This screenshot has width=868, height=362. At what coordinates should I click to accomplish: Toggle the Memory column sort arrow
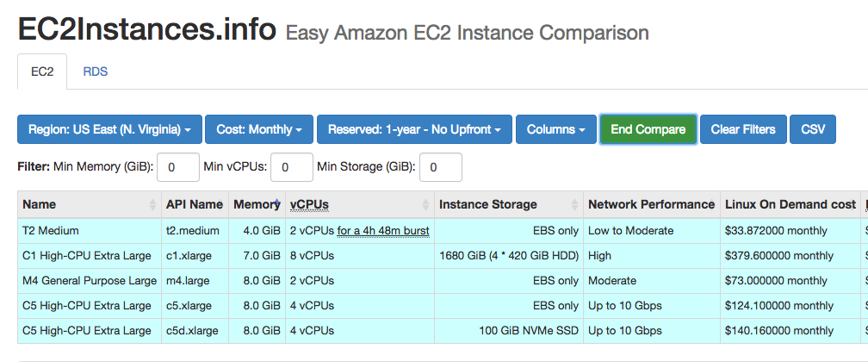coord(276,204)
